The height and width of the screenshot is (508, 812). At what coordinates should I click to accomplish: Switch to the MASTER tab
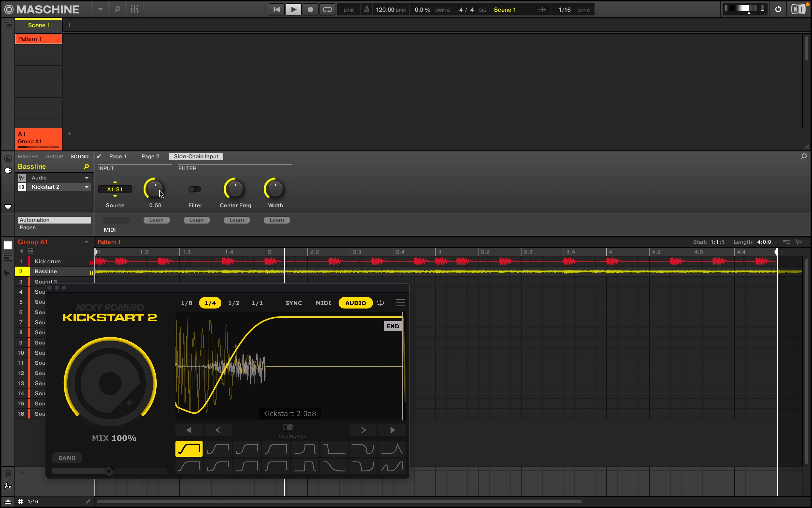pos(28,157)
